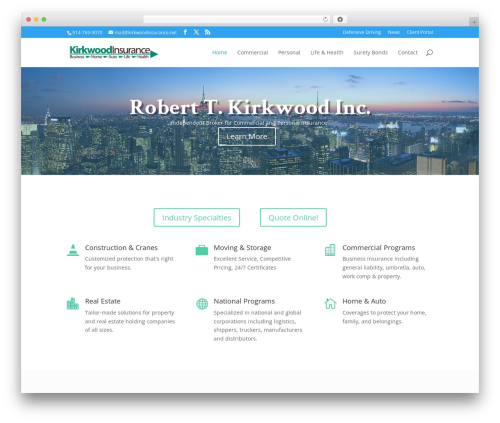Click the National Programs globe icon

(x=202, y=304)
